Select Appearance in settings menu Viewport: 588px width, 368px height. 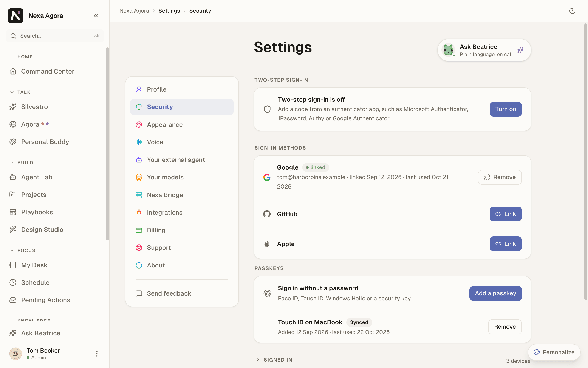tap(182, 125)
